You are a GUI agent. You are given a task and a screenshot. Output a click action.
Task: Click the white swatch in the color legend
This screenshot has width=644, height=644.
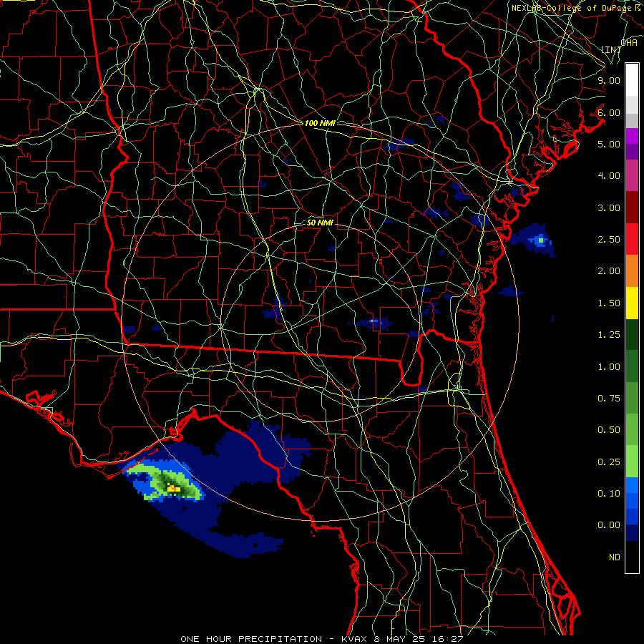click(x=632, y=80)
